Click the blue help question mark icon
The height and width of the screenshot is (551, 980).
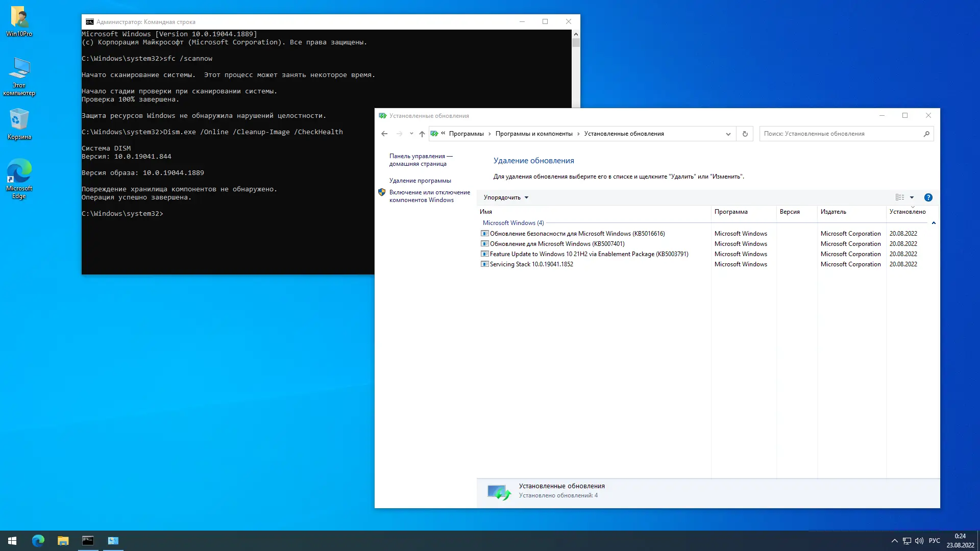pyautogui.click(x=928, y=197)
